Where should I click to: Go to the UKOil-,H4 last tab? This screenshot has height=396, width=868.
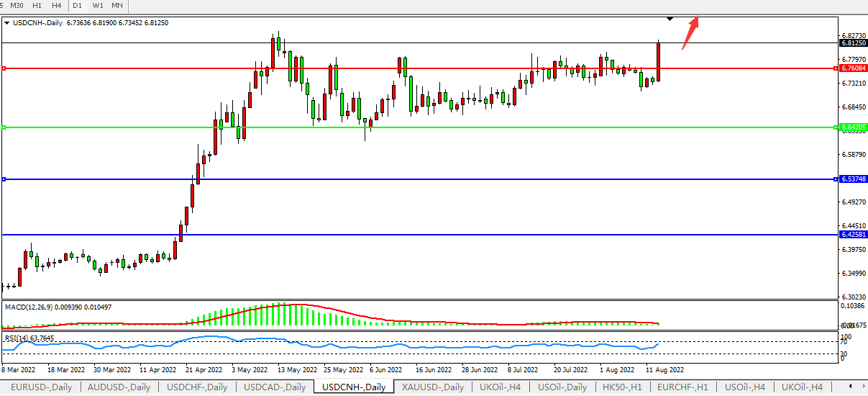801,387
